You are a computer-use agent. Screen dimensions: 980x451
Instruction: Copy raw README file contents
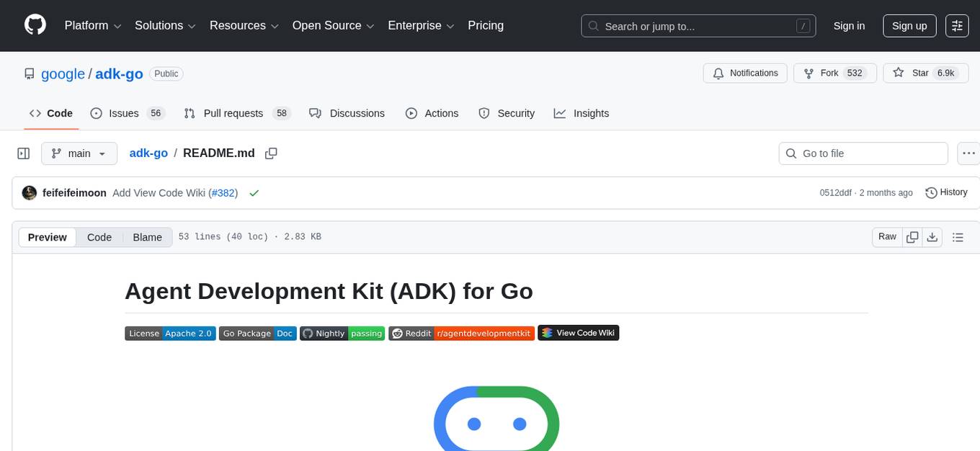[x=912, y=237]
